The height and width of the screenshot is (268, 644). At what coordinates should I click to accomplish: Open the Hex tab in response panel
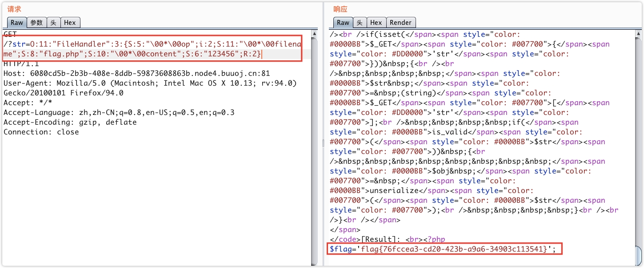click(376, 23)
